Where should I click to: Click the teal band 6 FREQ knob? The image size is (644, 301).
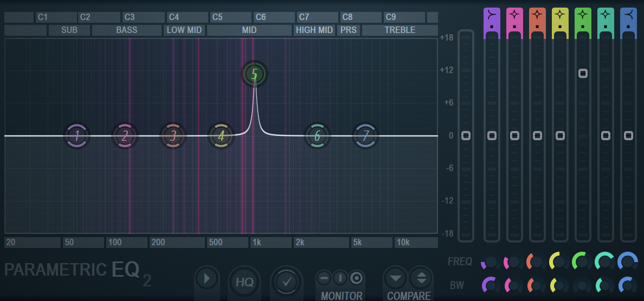coord(604,262)
